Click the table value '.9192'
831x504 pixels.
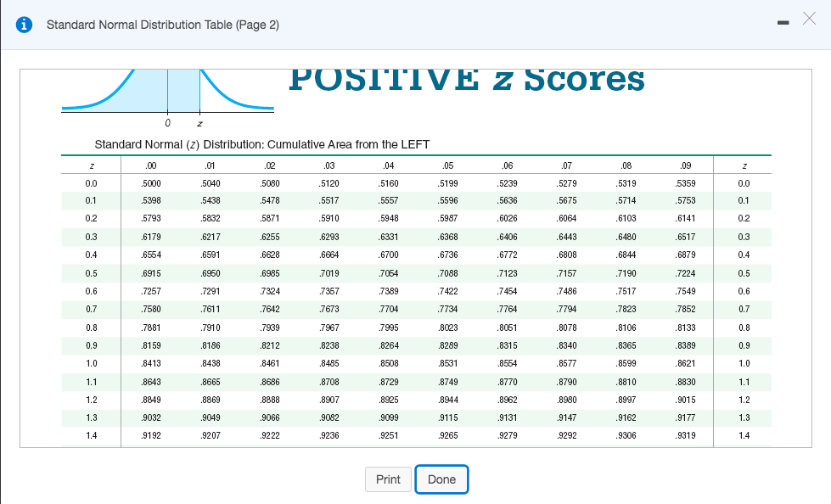[x=151, y=435]
